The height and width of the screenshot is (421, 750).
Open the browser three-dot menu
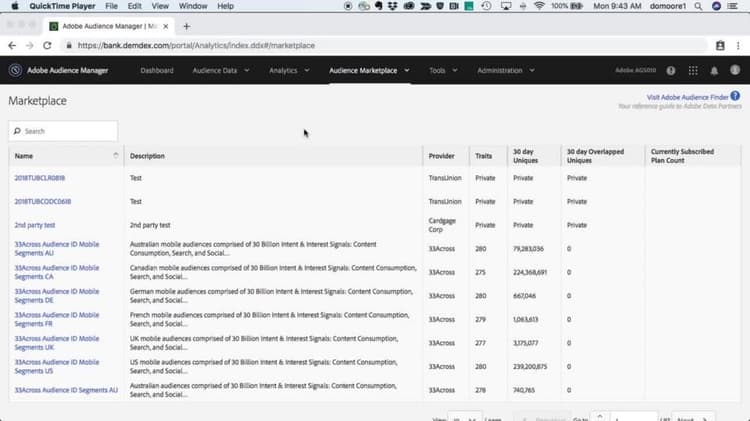[x=738, y=45]
